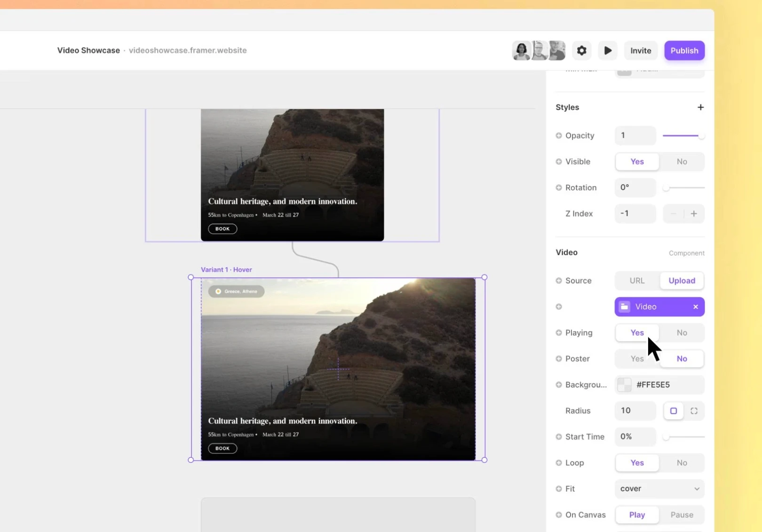Click the variable dot beside Start Time

click(559, 437)
